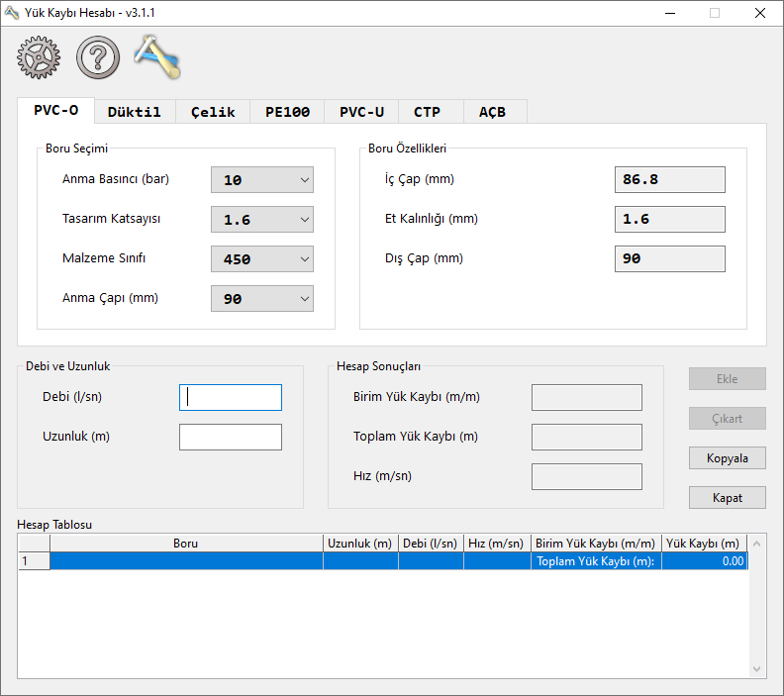The width and height of the screenshot is (784, 696).
Task: Open the PE100 pipe tab
Action: [x=287, y=112]
